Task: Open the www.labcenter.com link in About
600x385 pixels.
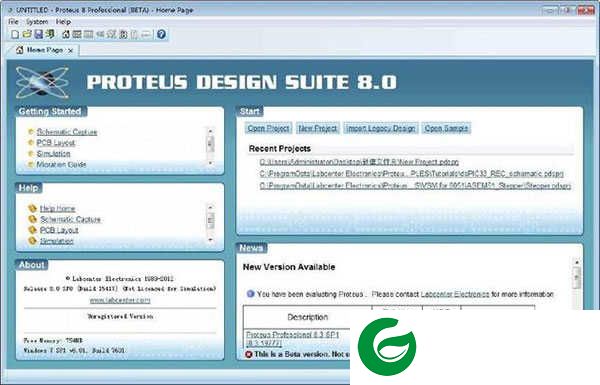Action: click(x=120, y=300)
